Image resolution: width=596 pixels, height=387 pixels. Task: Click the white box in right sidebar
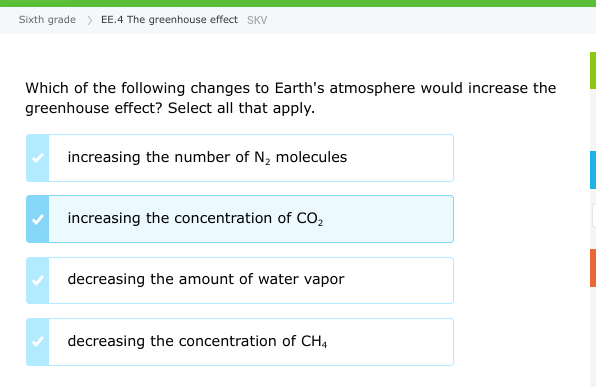594,215
